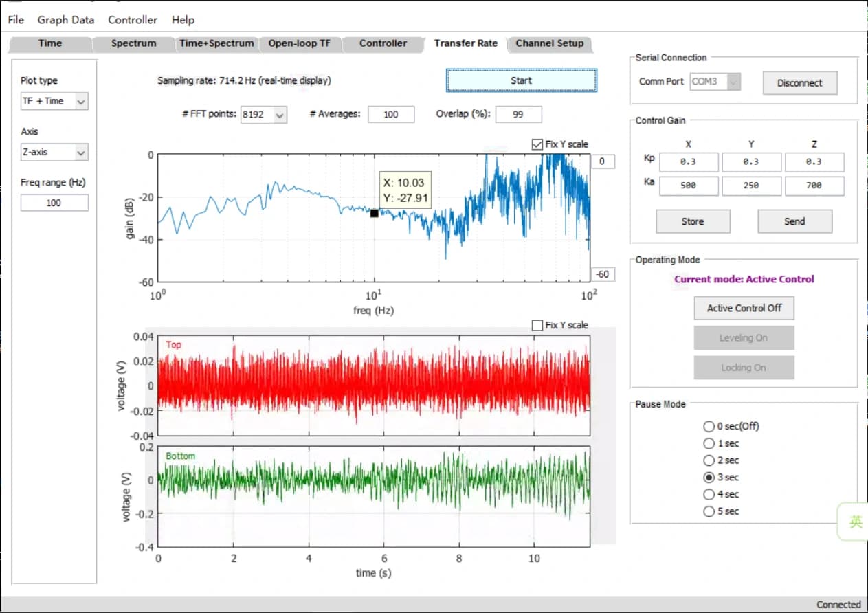Select the 2 sec pause option
This screenshot has height=613, width=868.
coord(722,460)
